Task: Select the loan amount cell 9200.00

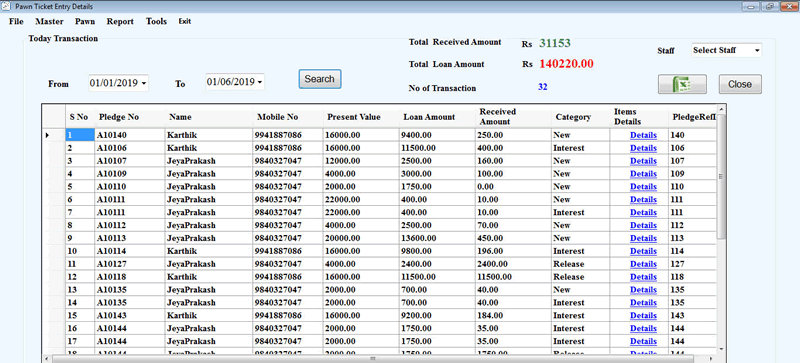Action: [x=437, y=316]
